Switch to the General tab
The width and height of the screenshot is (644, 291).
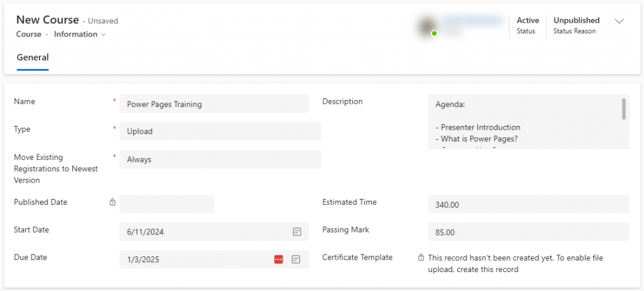pyautogui.click(x=33, y=57)
